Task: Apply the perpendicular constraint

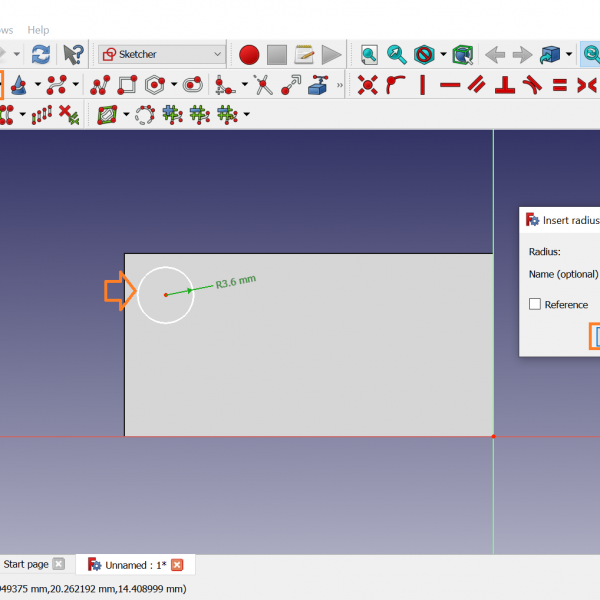Action: point(505,85)
